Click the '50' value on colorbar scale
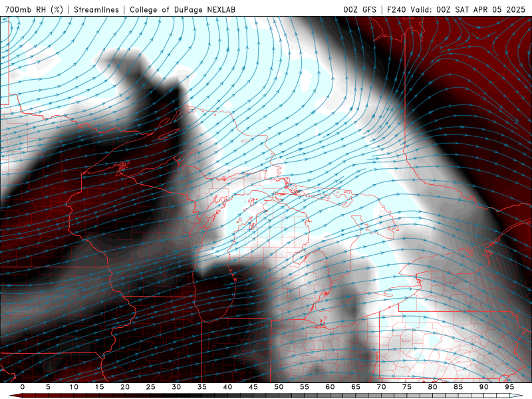Image resolution: width=532 pixels, height=399 pixels. click(x=279, y=387)
